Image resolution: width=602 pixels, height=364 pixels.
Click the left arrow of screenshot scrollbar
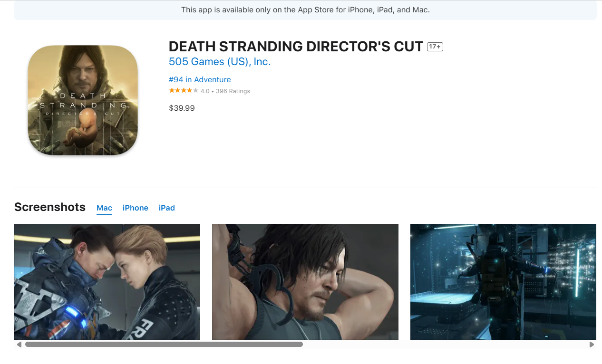click(19, 345)
